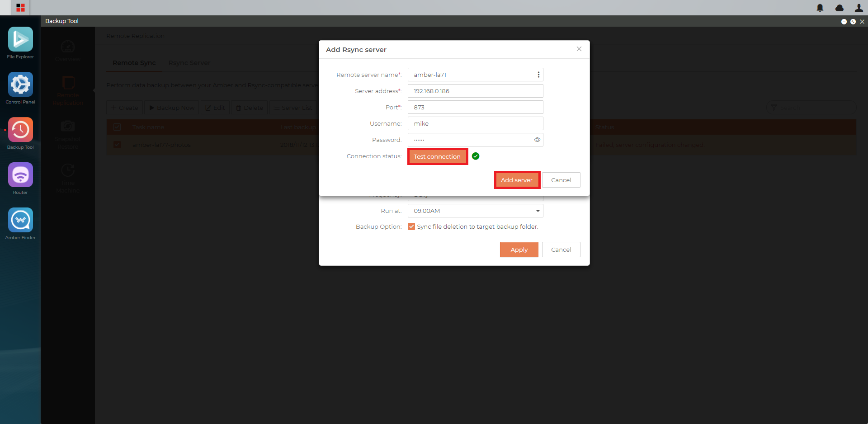
Task: Click the Add server button
Action: [517, 180]
